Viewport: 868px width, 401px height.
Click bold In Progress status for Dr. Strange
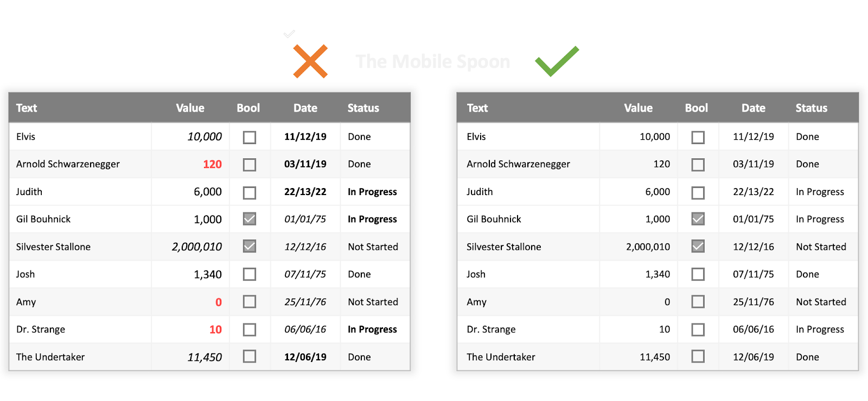(372, 329)
